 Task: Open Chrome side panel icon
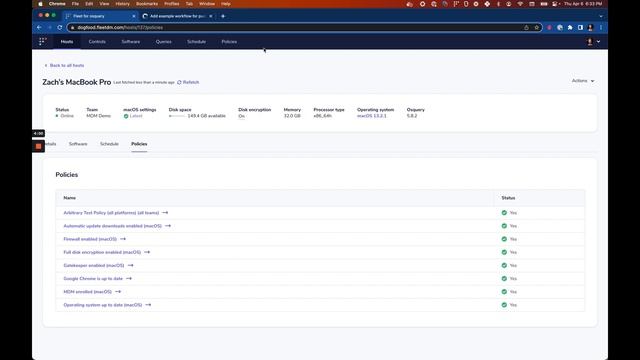coord(580,27)
